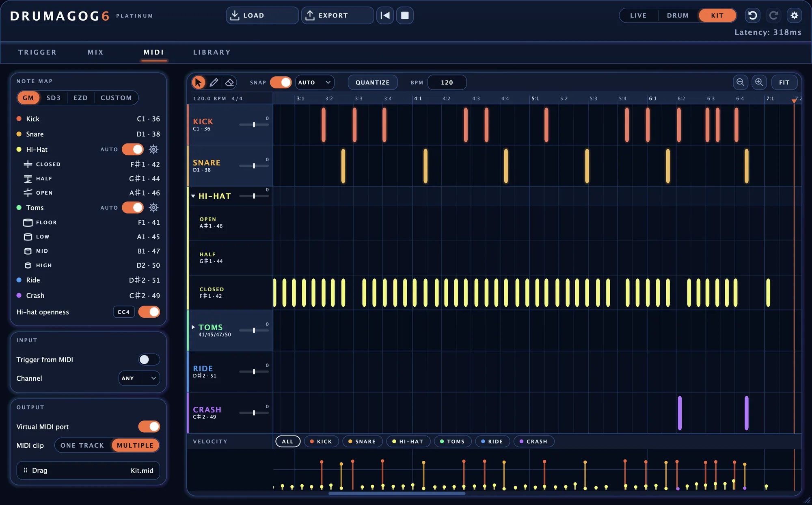Select the eraser tool
Screen dimensions: 812x505
(x=229, y=82)
